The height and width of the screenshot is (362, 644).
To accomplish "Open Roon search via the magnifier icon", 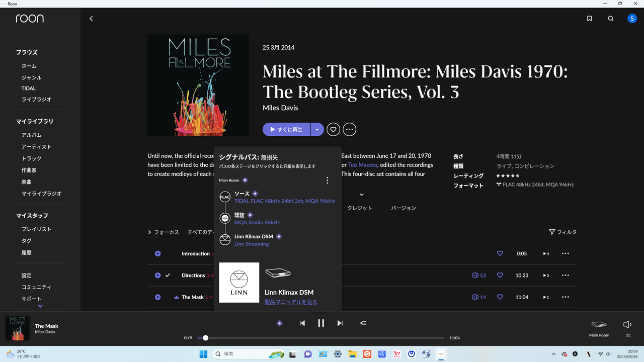I will pyautogui.click(x=611, y=19).
